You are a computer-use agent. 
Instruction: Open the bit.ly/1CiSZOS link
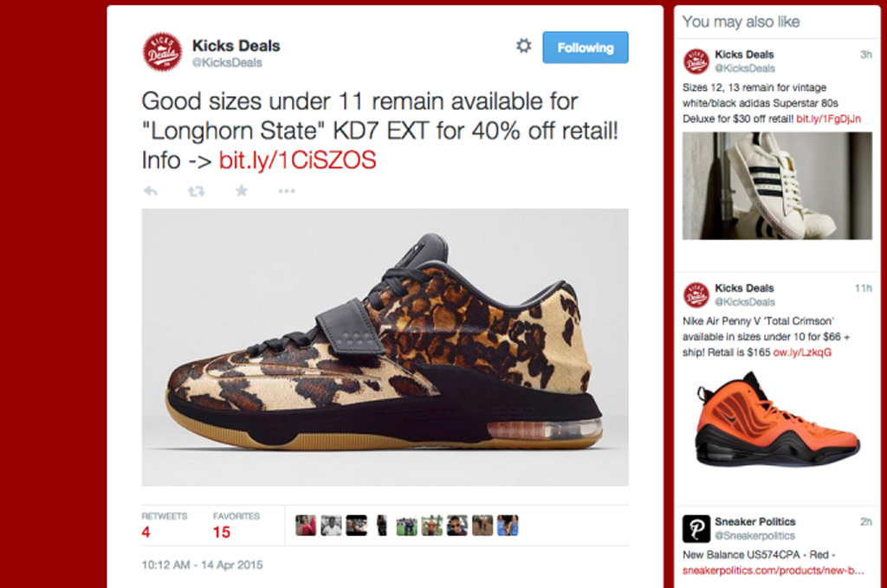point(298,160)
